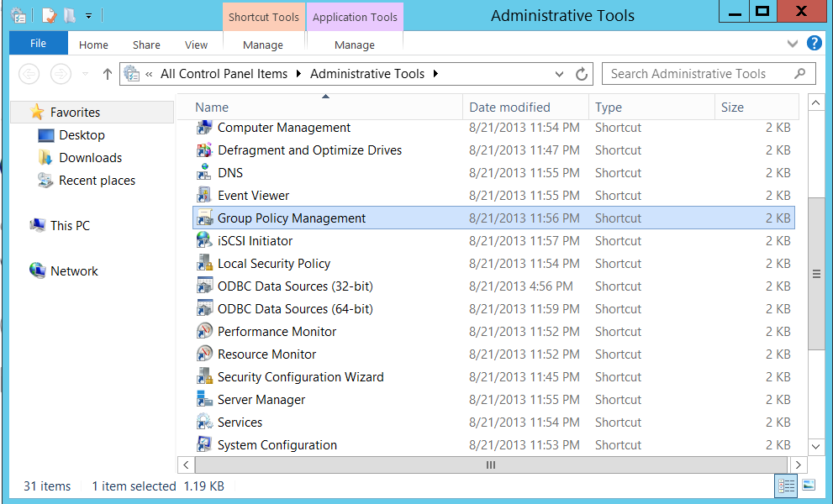Switch to the View ribbon tab
Viewport: 833px width, 504px height.
tap(196, 45)
